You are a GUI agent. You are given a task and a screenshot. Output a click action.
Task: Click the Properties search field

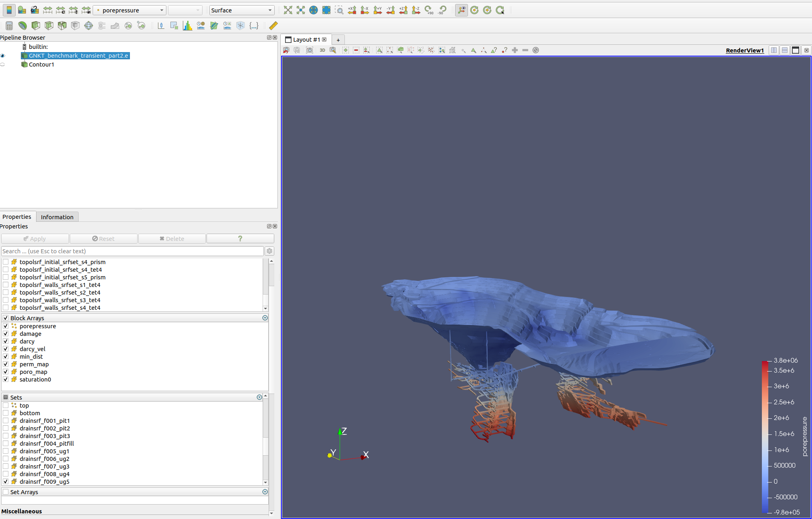132,251
